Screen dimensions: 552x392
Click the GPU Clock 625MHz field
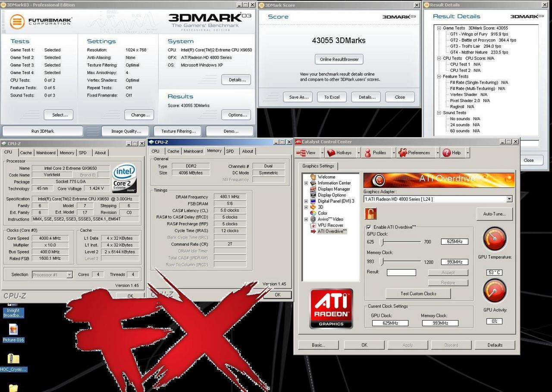click(x=455, y=242)
